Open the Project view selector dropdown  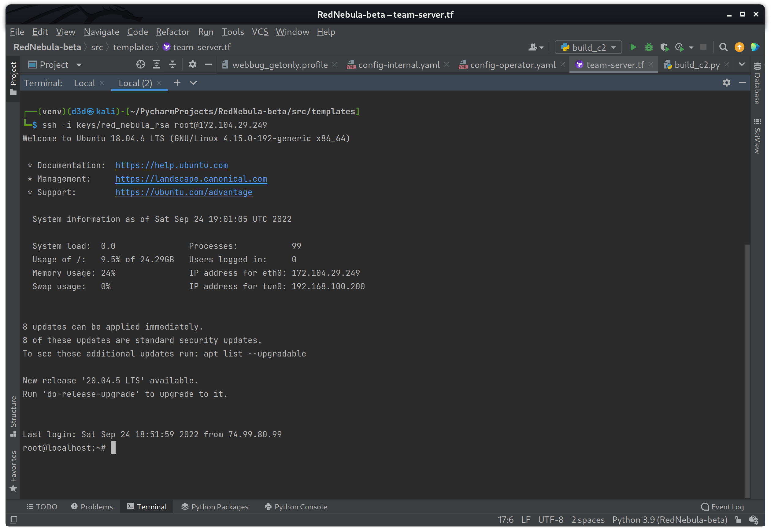79,65
